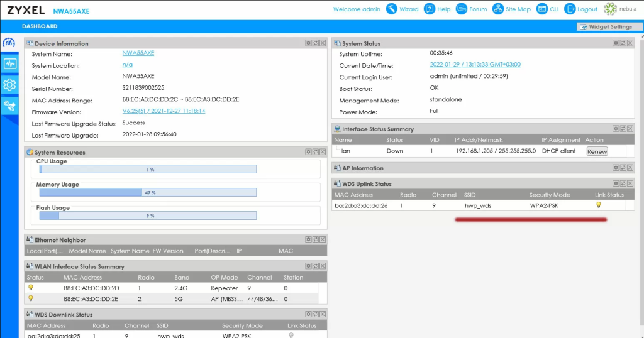This screenshot has width=644, height=338.
Task: Open the Configuration gear in the sidebar
Action: tap(9, 85)
